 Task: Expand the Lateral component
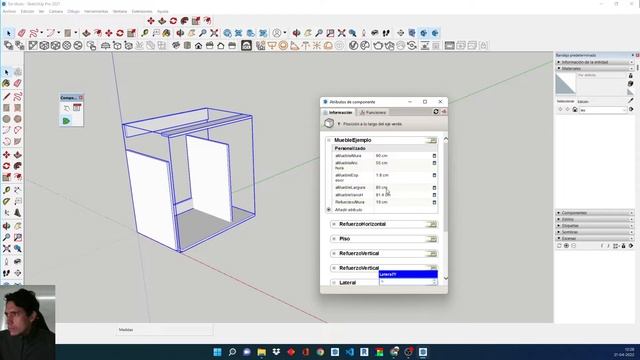(334, 282)
